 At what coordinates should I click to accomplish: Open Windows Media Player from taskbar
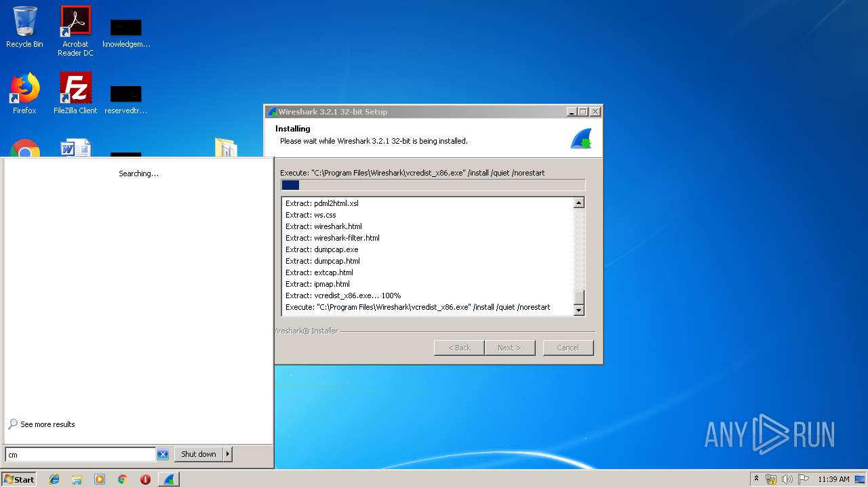pos(100,479)
